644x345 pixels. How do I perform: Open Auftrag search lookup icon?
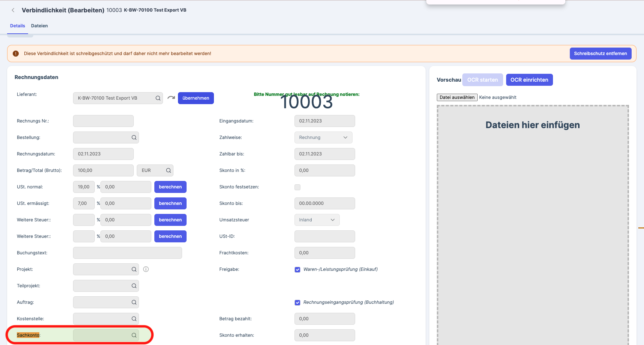coord(134,302)
